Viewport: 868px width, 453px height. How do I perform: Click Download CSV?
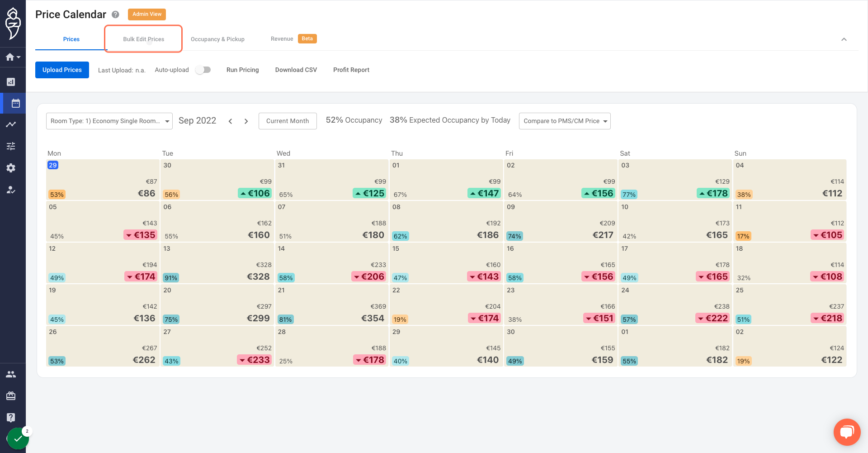[296, 70]
